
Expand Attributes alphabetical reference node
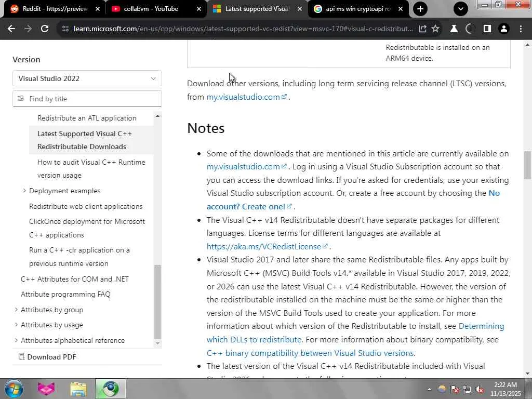(x=16, y=340)
